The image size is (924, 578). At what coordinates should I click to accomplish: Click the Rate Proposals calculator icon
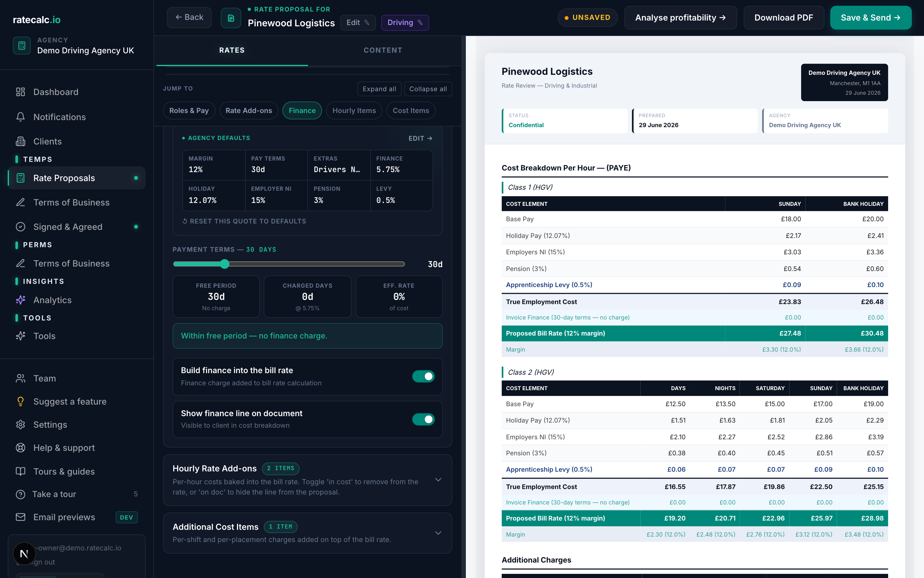click(21, 178)
